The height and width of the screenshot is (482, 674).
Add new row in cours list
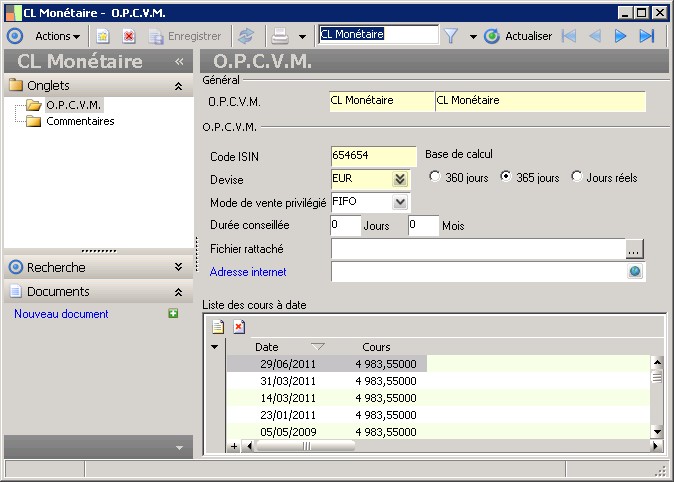[x=218, y=327]
